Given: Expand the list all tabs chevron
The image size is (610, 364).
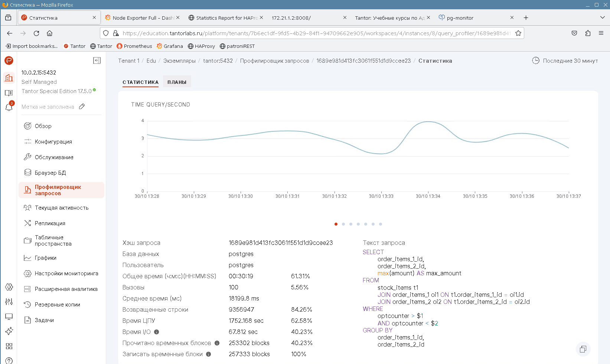Looking at the screenshot, I should pyautogui.click(x=602, y=18).
